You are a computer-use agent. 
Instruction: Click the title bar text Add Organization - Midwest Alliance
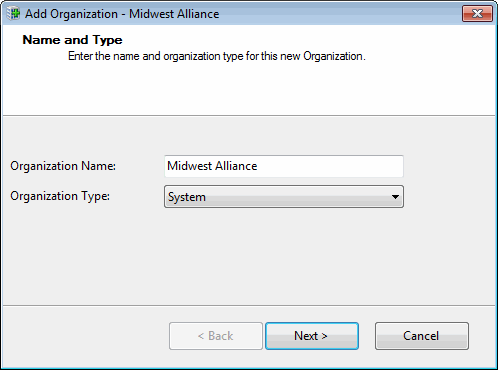(x=122, y=14)
